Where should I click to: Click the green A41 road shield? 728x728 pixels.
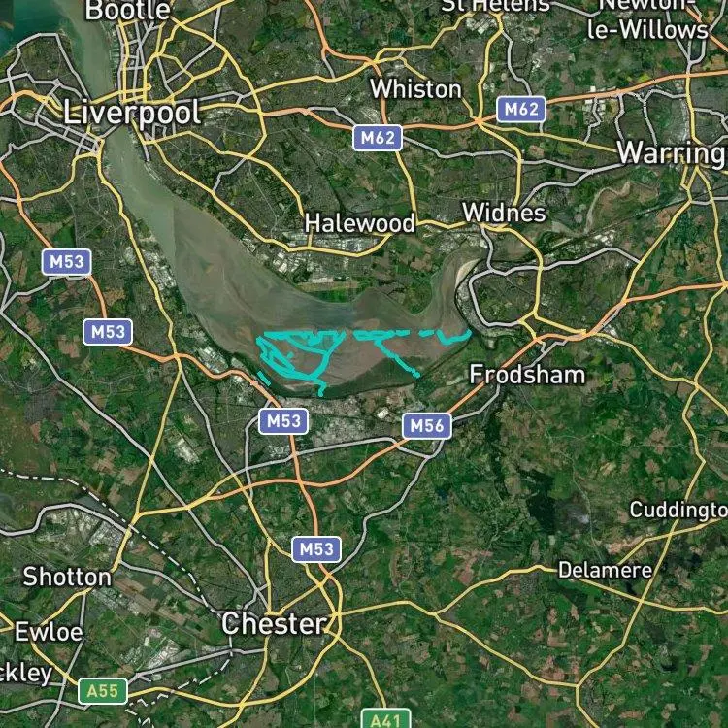click(385, 719)
